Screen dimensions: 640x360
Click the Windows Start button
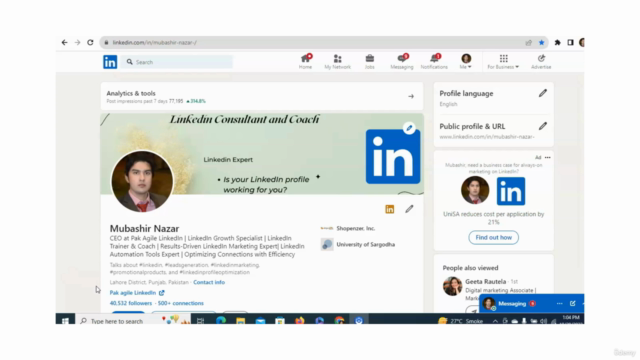[65, 321]
